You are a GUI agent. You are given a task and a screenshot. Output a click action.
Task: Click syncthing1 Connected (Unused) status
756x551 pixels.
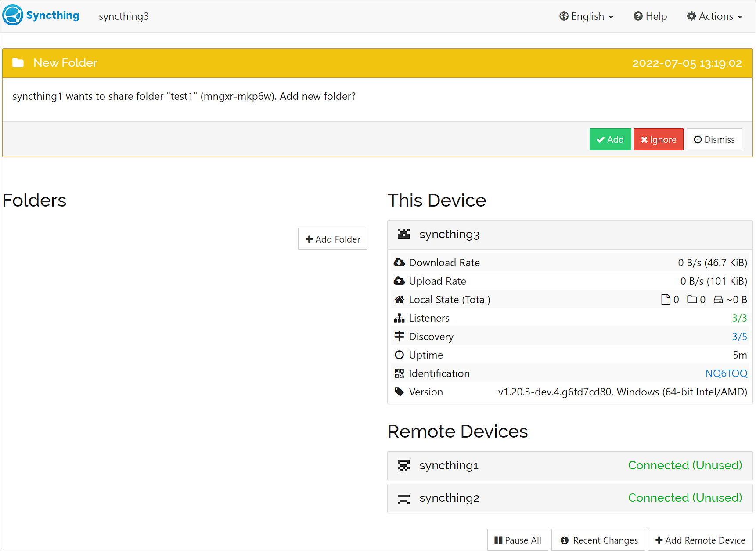(685, 465)
